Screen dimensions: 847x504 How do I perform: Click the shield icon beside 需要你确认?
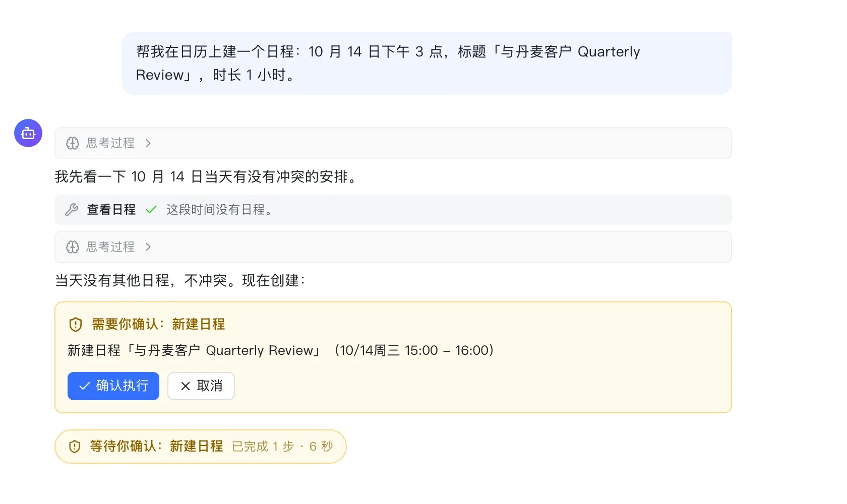coord(76,324)
